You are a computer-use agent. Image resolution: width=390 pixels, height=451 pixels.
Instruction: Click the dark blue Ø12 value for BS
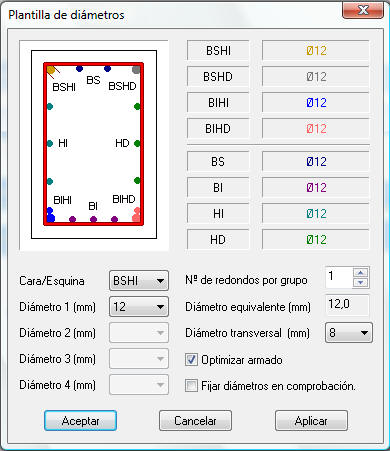pyautogui.click(x=316, y=162)
